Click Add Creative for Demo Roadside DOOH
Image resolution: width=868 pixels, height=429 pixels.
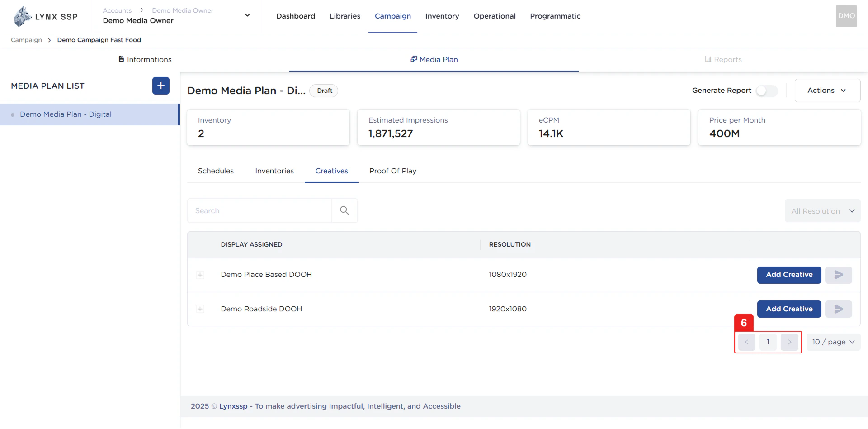(788, 309)
